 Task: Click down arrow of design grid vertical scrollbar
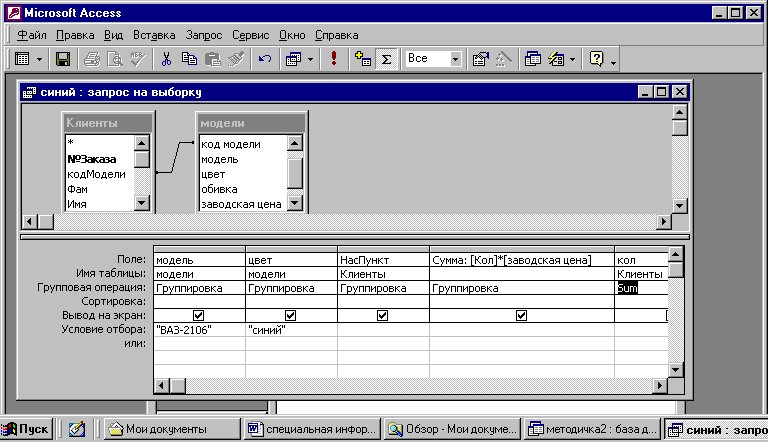tap(676, 370)
